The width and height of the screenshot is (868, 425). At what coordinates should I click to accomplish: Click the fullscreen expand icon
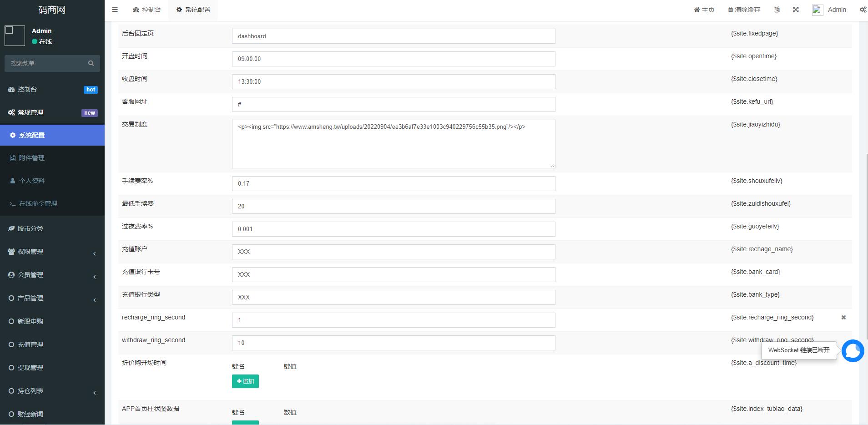796,10
